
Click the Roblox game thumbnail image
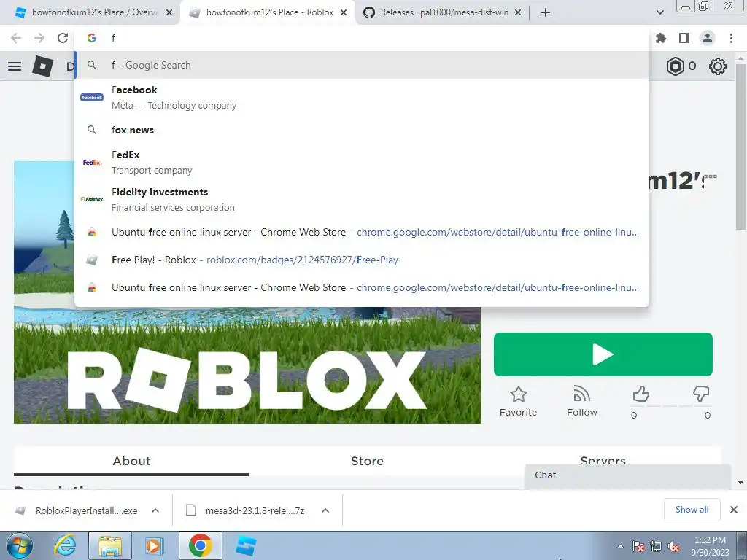pos(247,365)
